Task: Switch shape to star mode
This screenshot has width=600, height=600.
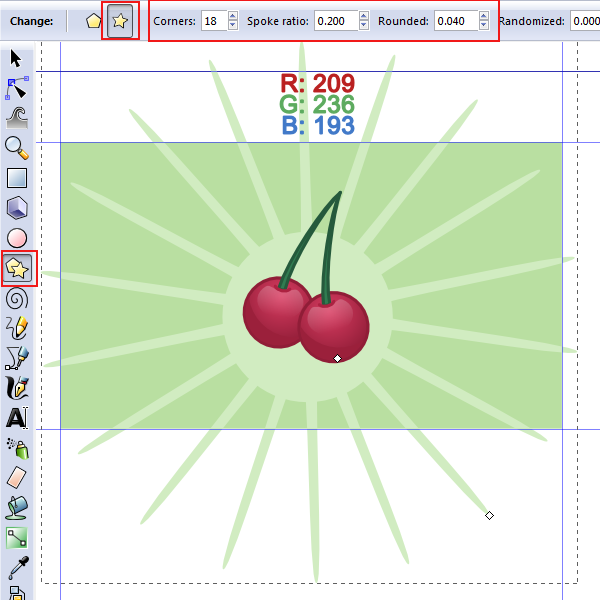Action: pos(120,21)
